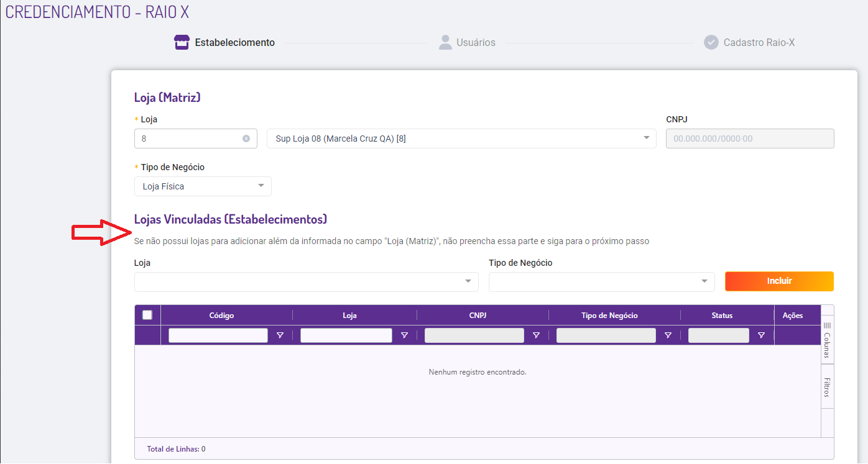Open the Loja Física business type dropdown
Screen dimensions: 868x464
pyautogui.click(x=261, y=186)
